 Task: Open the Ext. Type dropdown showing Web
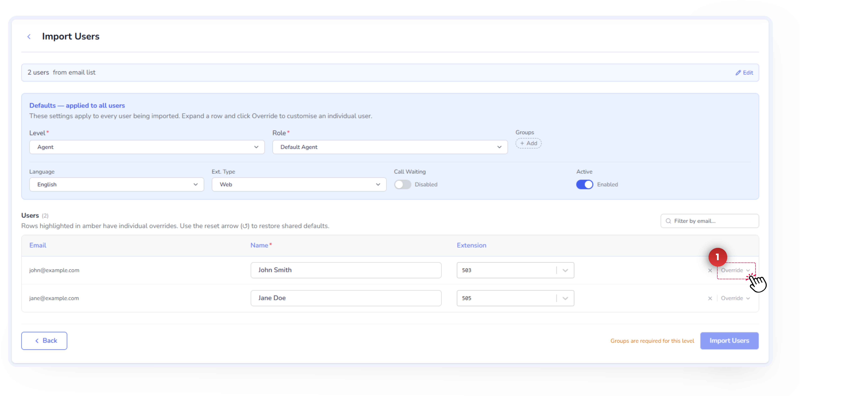(x=299, y=184)
